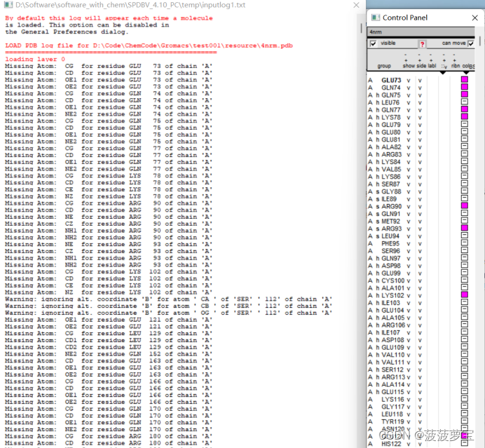Click the 'loading layer 0' log line
Screen dimensions: 485x448
(x=35, y=59)
